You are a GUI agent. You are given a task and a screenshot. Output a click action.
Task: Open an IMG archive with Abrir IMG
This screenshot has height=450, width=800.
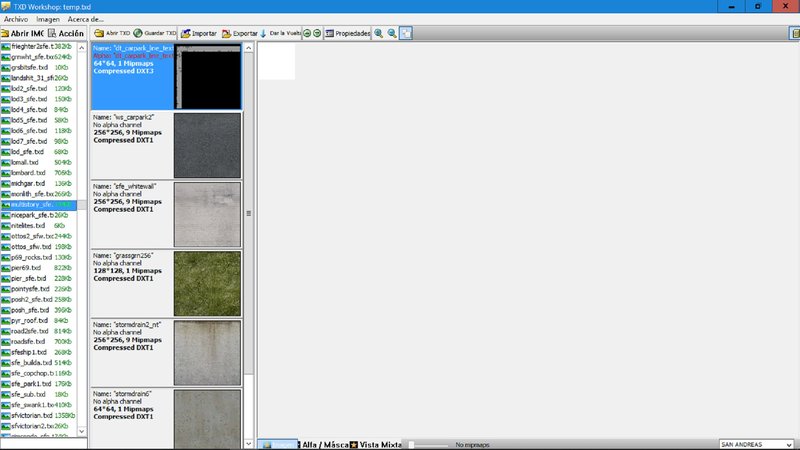tap(22, 33)
